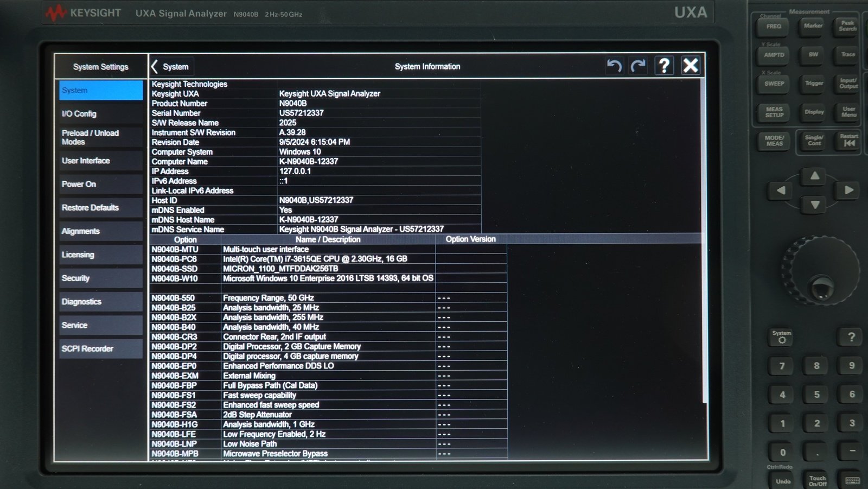
Task: Open the Security settings
Action: [101, 278]
